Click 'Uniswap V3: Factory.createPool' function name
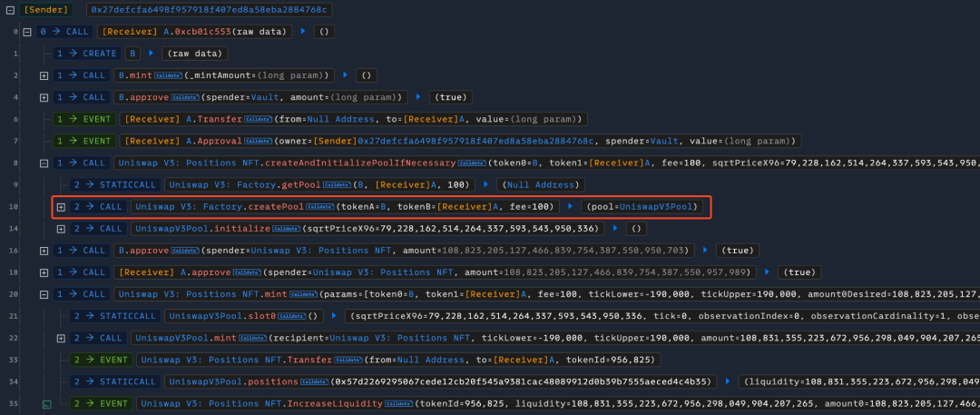The image size is (980, 415). click(220, 206)
